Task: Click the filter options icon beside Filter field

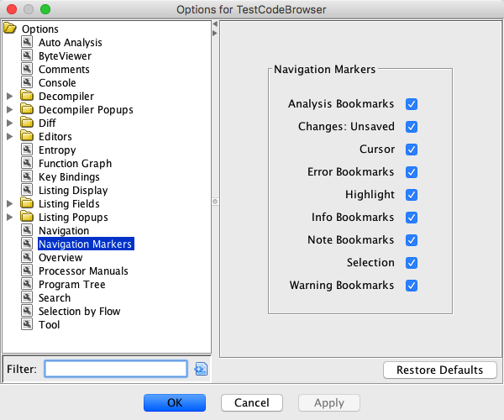Action: (x=200, y=369)
